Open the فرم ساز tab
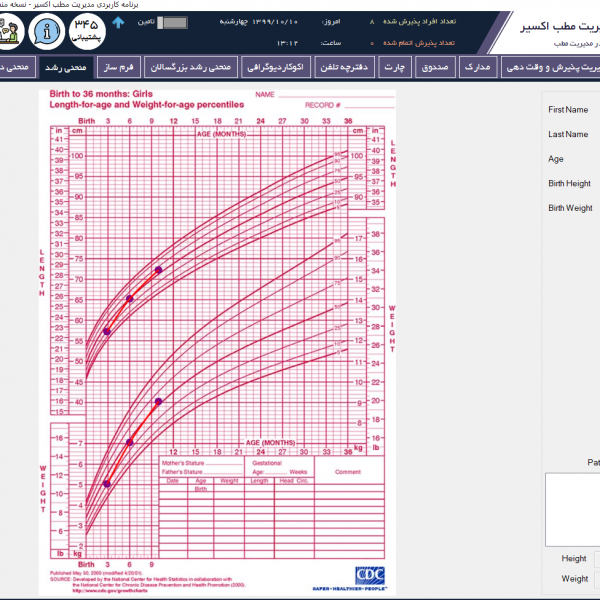 [x=119, y=67]
